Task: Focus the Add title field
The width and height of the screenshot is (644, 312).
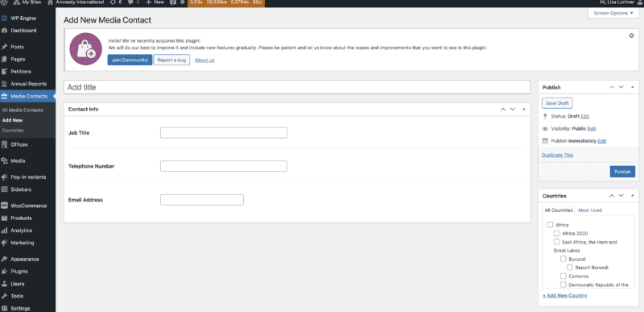Action: [x=297, y=87]
